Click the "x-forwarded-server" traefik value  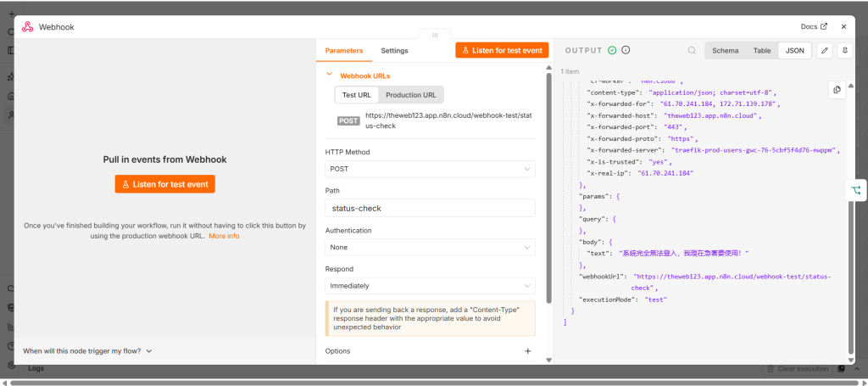(755, 150)
